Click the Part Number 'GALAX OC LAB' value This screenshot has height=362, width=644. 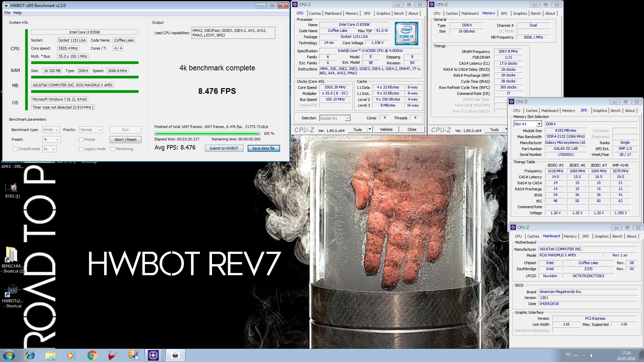566,148
